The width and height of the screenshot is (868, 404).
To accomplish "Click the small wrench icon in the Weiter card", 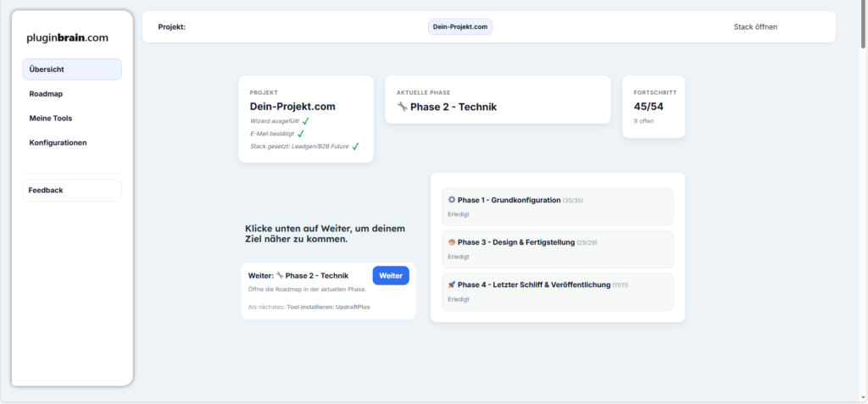I will pyautogui.click(x=279, y=275).
